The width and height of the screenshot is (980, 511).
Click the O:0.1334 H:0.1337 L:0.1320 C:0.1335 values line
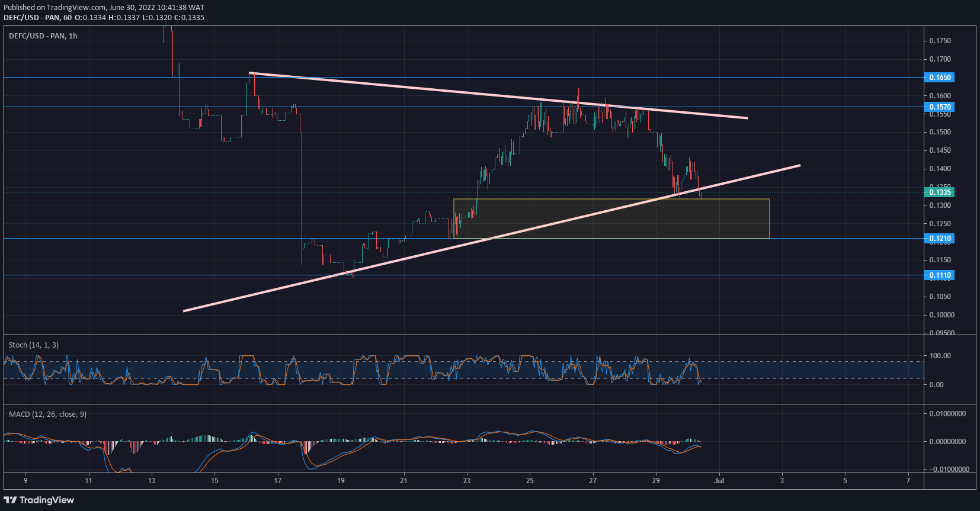coord(140,18)
